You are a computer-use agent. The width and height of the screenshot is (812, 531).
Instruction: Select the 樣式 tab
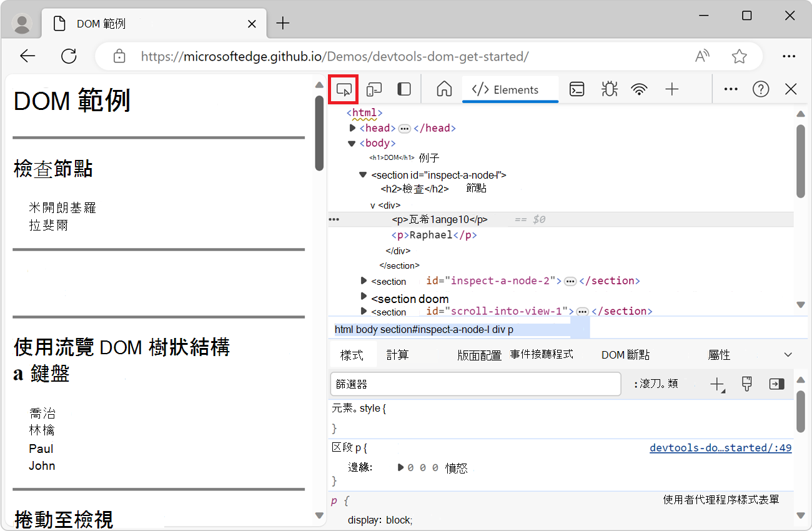[x=352, y=355]
